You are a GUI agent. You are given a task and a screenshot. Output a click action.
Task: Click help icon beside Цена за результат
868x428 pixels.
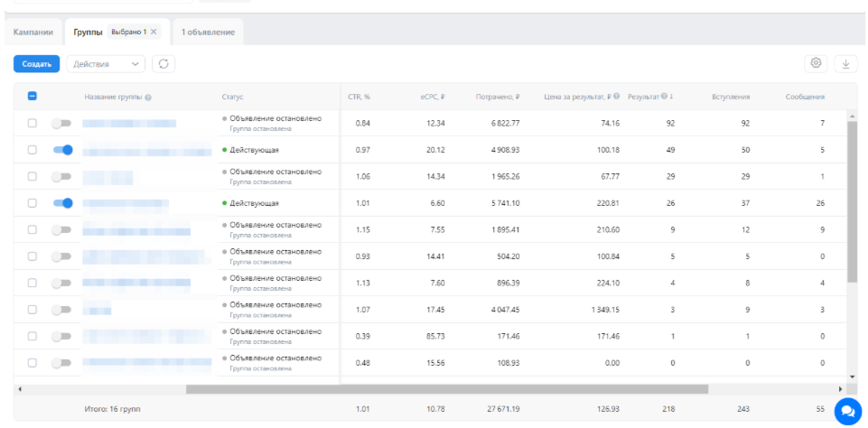[616, 97]
